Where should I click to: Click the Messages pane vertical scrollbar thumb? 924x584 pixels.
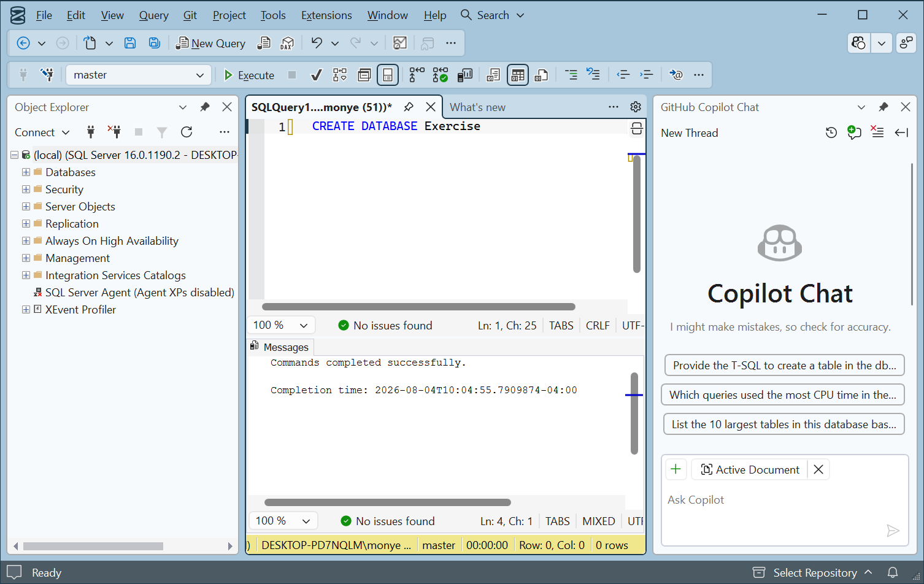click(x=634, y=413)
